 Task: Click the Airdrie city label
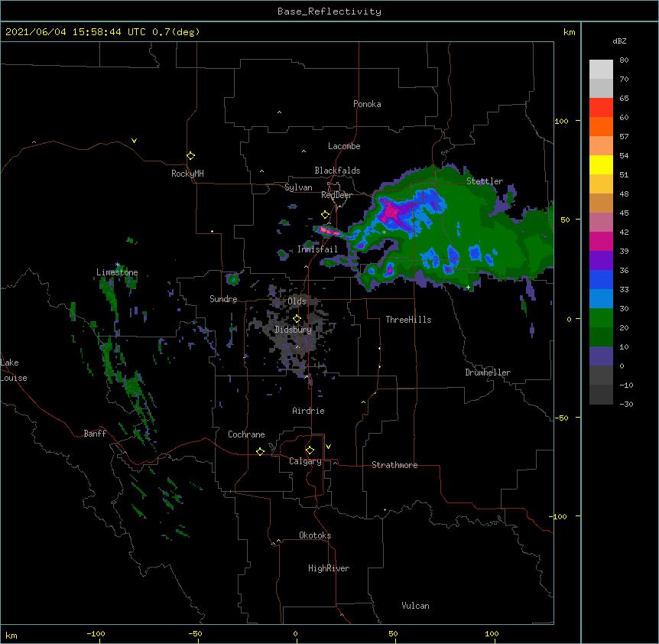click(308, 411)
